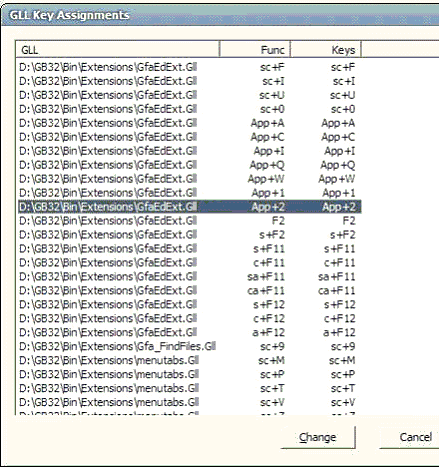Viewport: 440px width, 468px height.
Task: Select the a+F12 assignment row
Action: 189,333
